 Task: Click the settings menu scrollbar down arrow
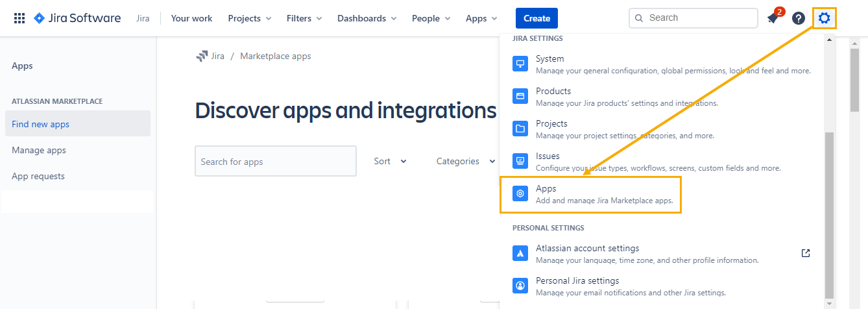828,304
